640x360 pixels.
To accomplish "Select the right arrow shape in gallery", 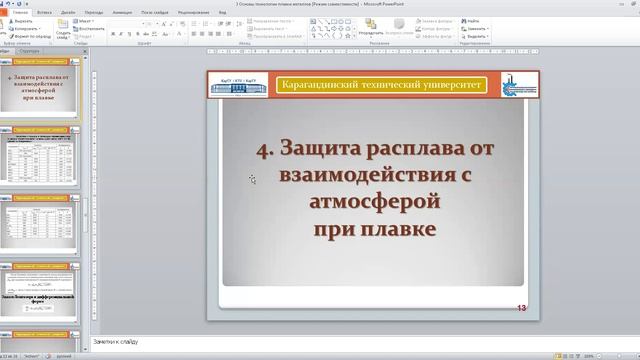I will click(334, 29).
